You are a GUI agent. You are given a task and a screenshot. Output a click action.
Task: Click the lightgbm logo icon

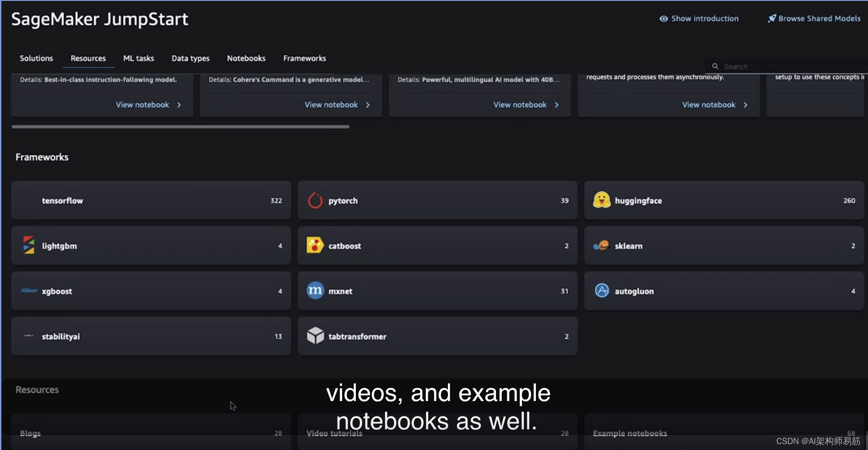[x=29, y=245]
